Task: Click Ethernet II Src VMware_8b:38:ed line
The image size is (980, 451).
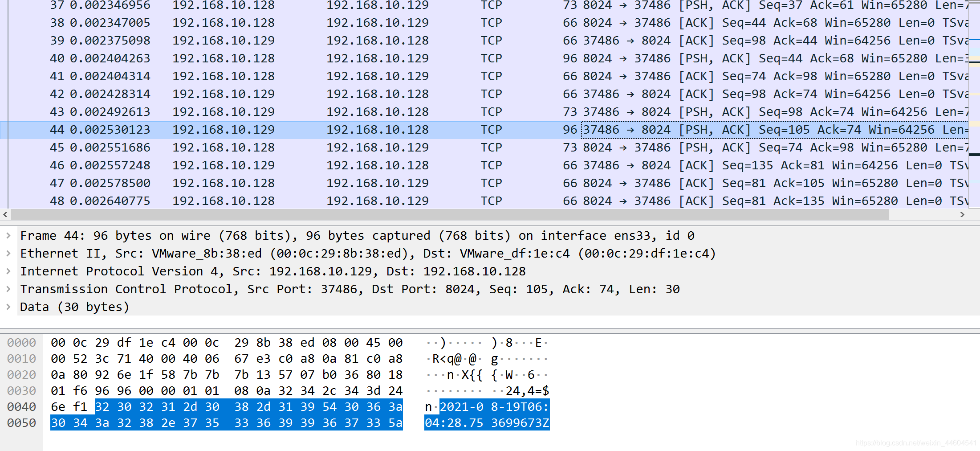Action: 368,254
